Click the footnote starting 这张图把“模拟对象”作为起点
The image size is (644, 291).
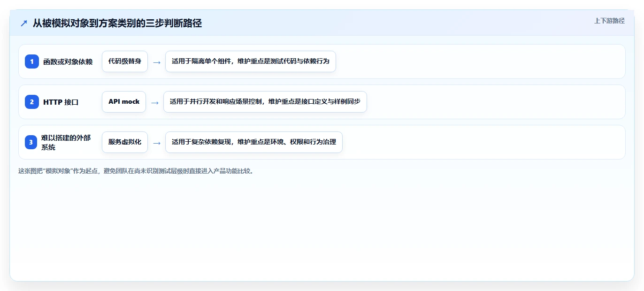point(137,171)
